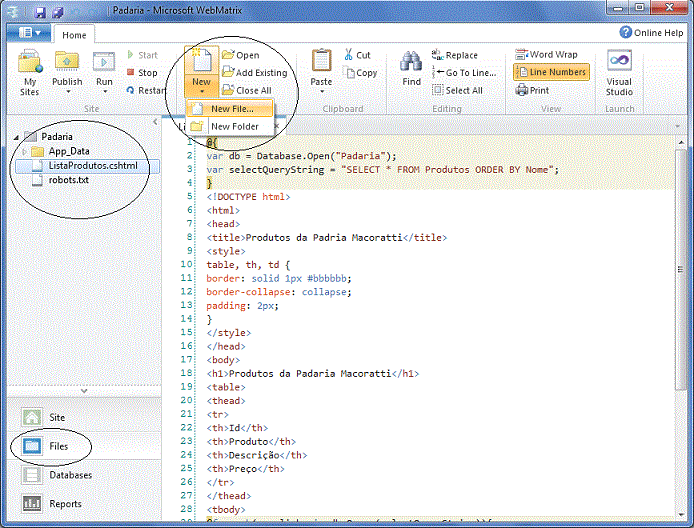The height and width of the screenshot is (528, 694).
Task: Click the save icon in title bar
Action: (40, 12)
